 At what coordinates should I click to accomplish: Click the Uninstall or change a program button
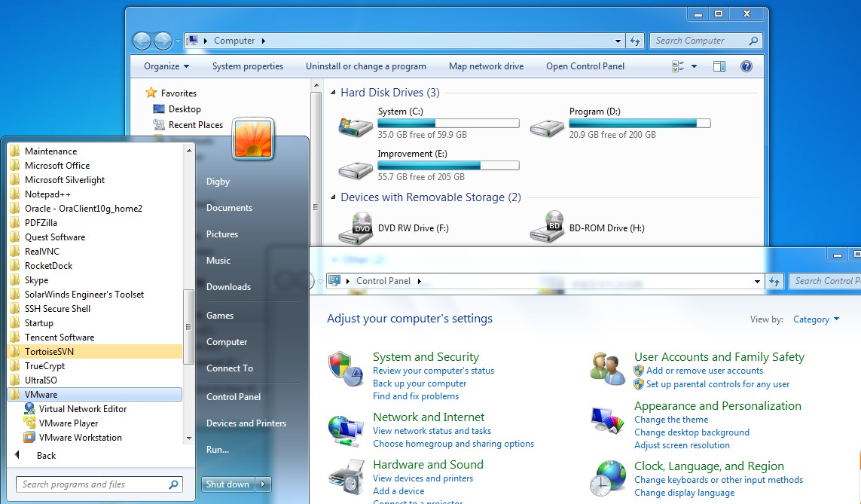pyautogui.click(x=365, y=66)
